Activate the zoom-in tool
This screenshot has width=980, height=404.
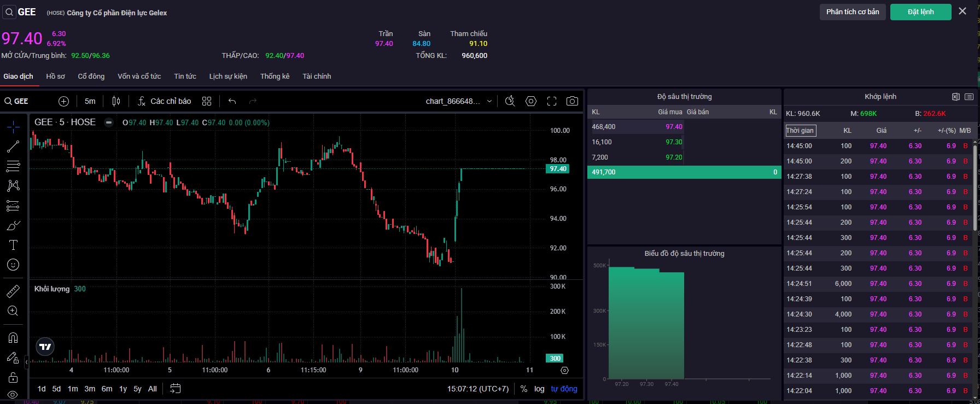point(13,311)
